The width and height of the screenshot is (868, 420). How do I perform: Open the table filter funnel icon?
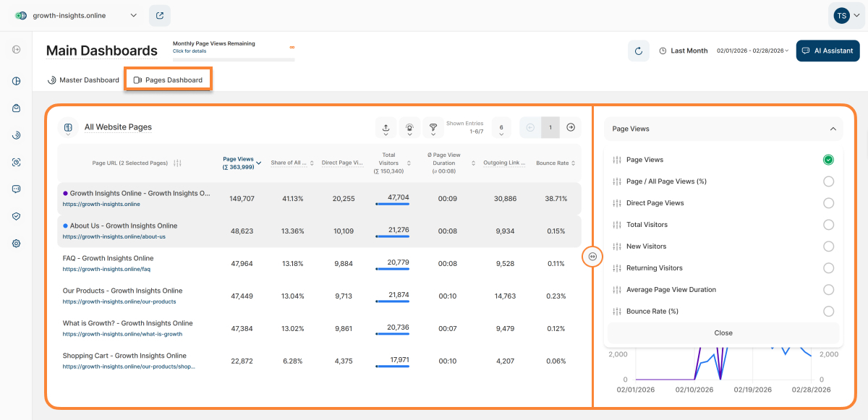[x=433, y=128]
